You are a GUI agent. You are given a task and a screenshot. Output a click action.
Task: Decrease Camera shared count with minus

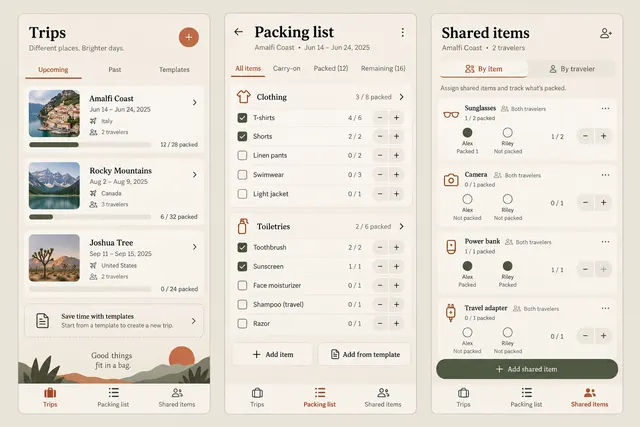click(585, 202)
